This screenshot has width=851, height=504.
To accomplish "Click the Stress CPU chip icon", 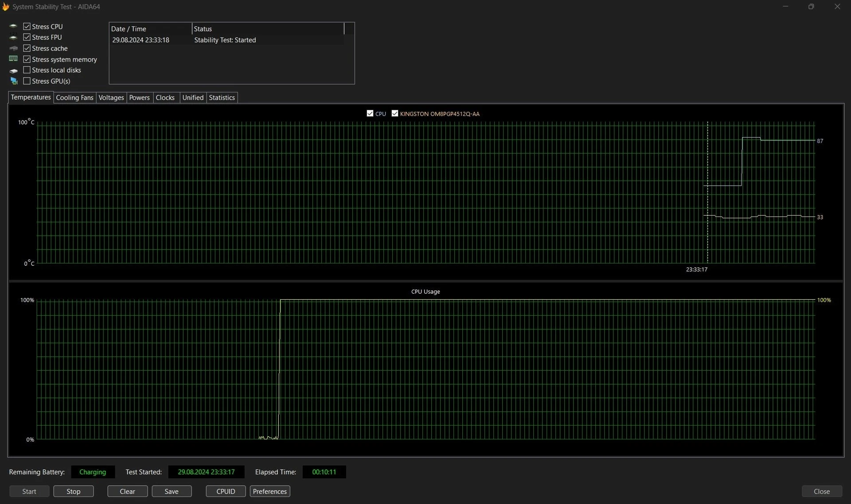I will coord(13,26).
